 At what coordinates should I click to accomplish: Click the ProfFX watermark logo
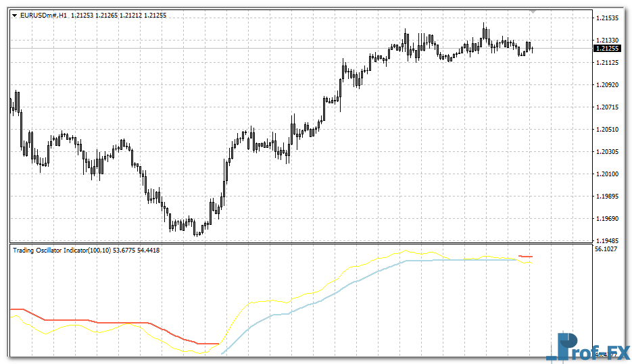587,346
